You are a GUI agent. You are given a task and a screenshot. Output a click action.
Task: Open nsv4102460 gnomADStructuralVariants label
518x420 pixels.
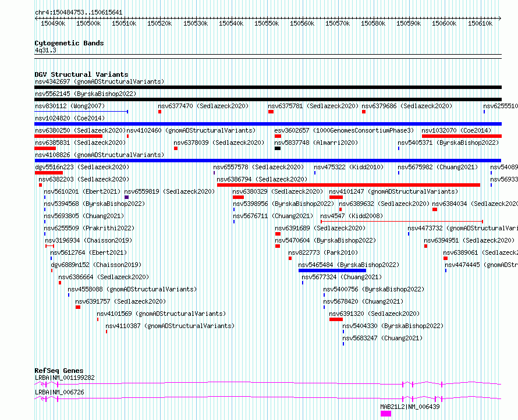click(x=191, y=130)
